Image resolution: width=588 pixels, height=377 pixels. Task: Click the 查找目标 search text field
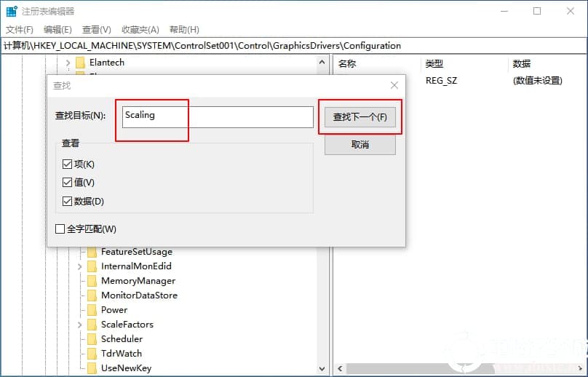click(218, 117)
